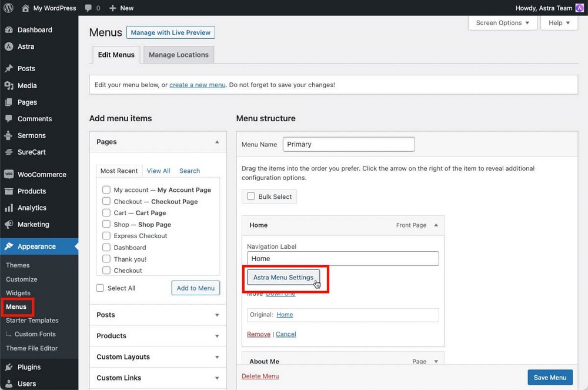Click the Cancel link for Home item

tap(286, 334)
